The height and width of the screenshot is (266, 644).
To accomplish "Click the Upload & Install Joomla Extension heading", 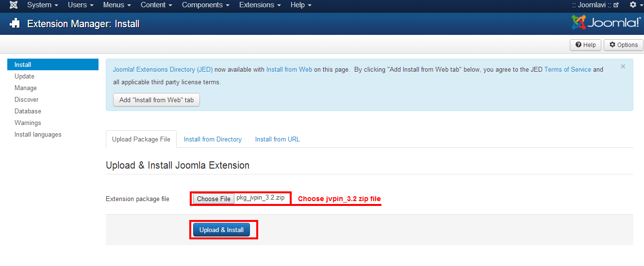I will 178,165.
